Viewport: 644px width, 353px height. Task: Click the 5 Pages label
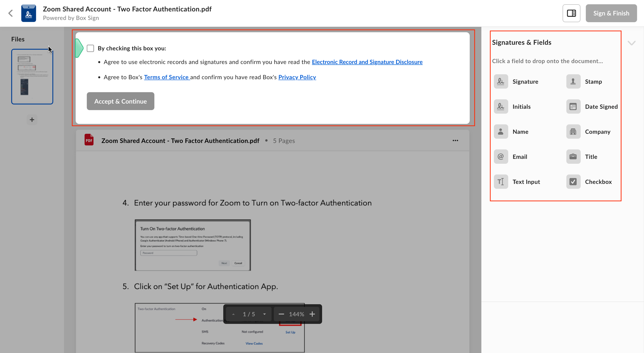(284, 141)
